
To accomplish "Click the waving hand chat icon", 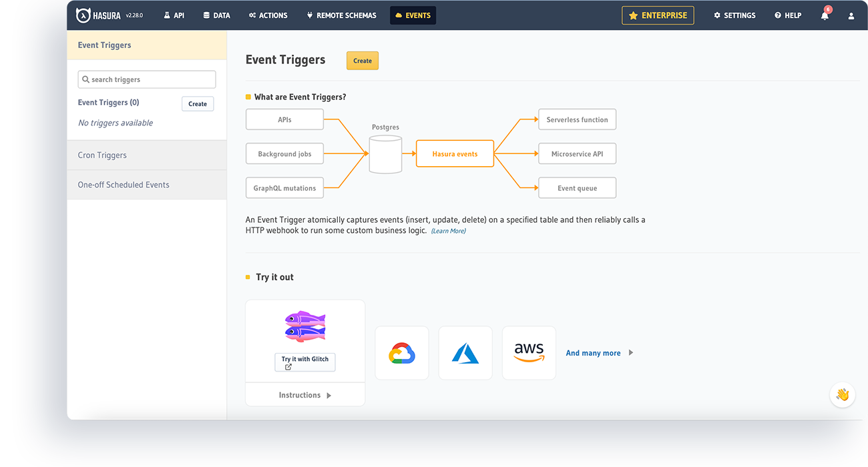I will [842, 394].
